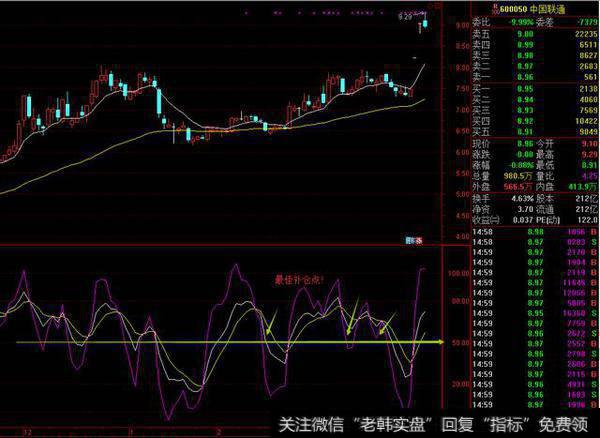600x438 pixels.
Task: Click the 4.00 label on the price axis
Action: [x=463, y=237]
